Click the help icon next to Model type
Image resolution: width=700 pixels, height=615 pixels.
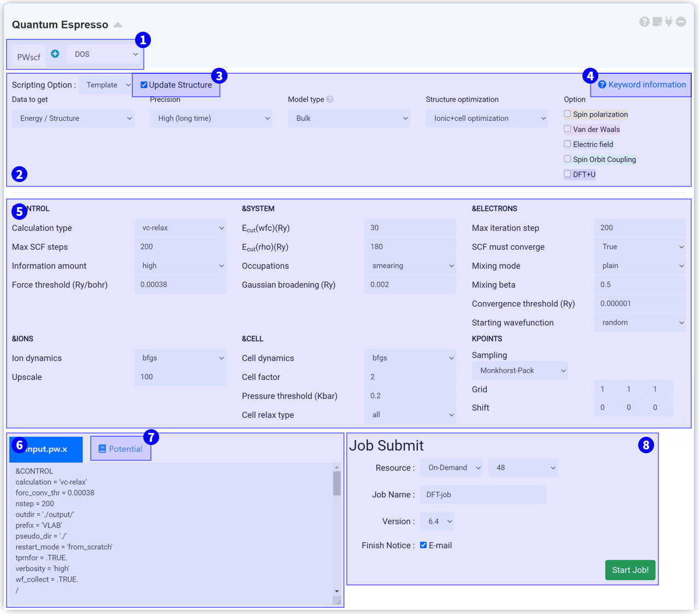[330, 99]
